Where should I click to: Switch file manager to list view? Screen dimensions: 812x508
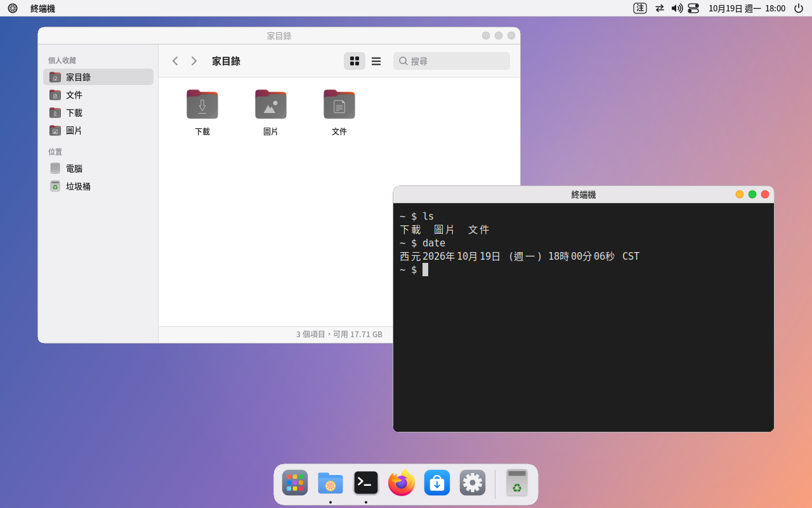[x=376, y=61]
